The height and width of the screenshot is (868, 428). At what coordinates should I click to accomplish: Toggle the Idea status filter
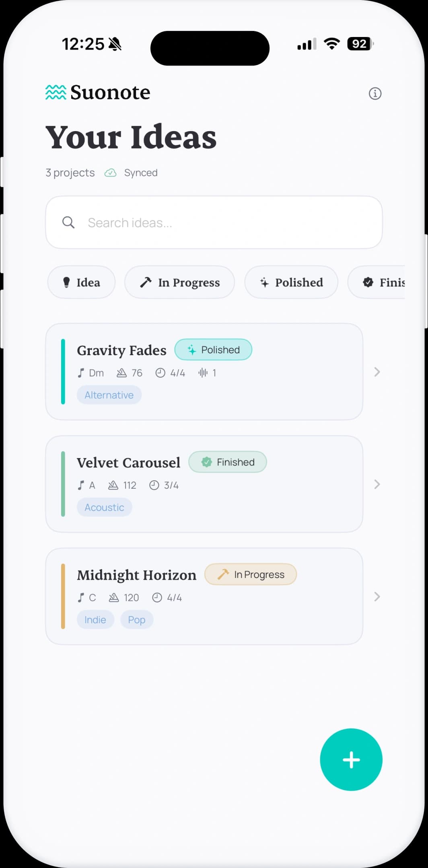click(x=81, y=282)
